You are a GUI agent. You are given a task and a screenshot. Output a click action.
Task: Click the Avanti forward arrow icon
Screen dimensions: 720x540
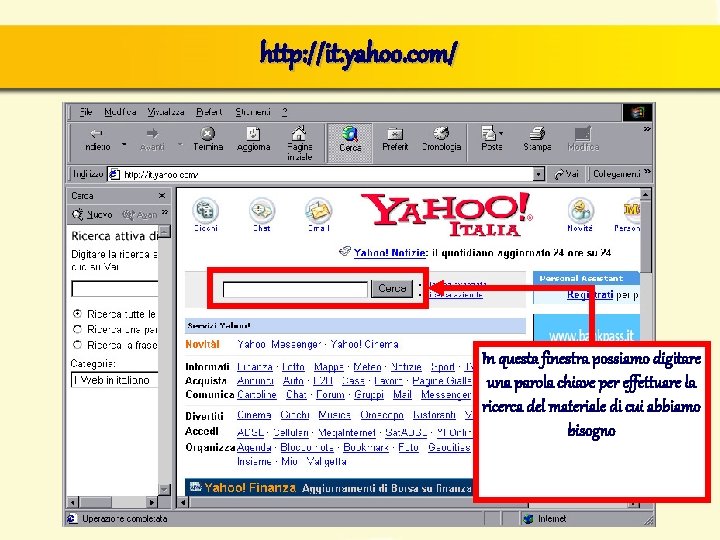pyautogui.click(x=152, y=134)
